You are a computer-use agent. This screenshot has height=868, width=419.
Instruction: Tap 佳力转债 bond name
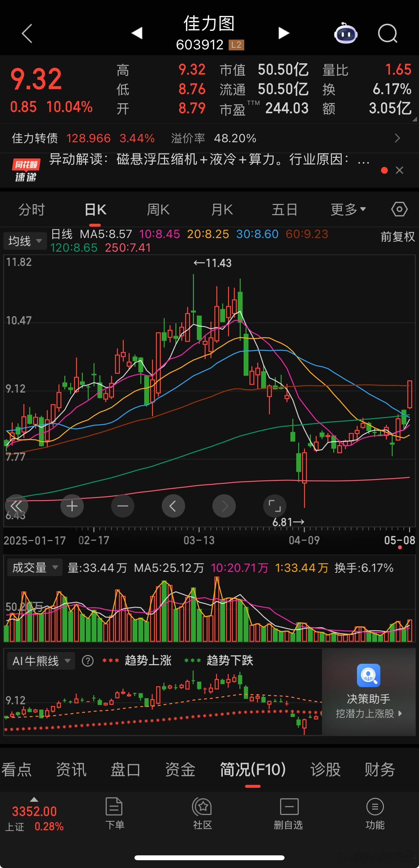tap(35, 138)
